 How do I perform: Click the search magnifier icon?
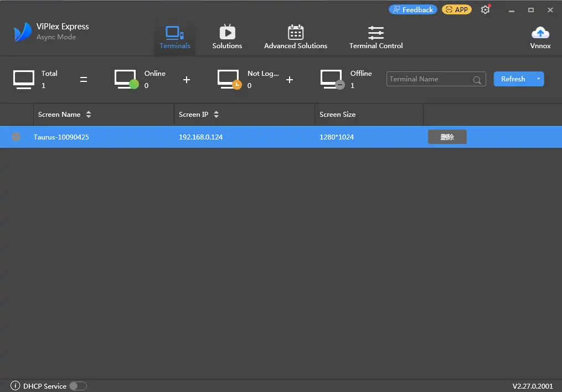click(477, 80)
